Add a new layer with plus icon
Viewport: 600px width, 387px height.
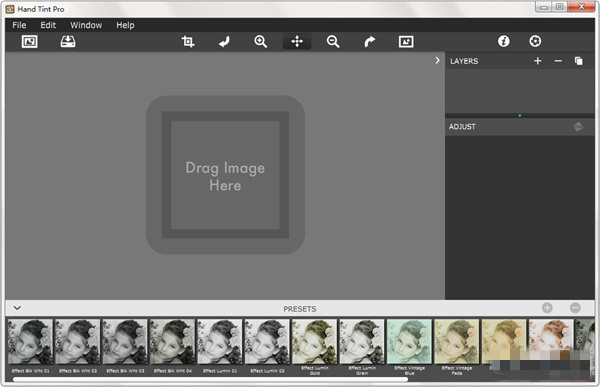[x=538, y=61]
